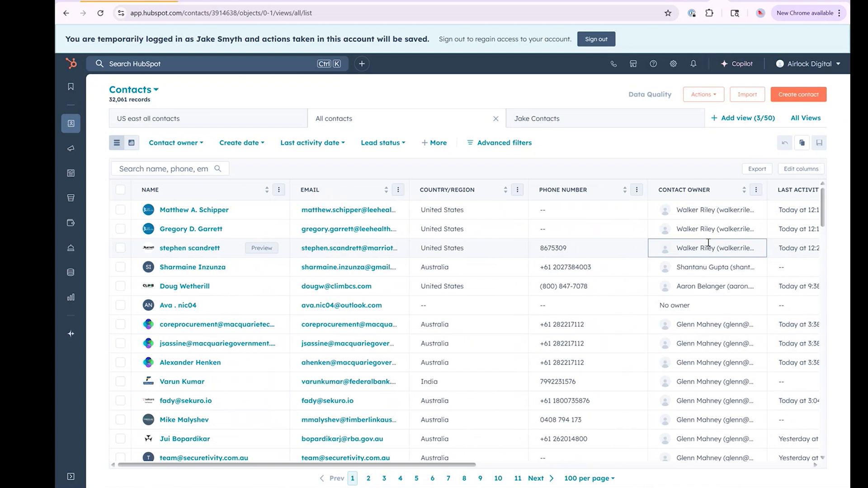Viewport: 868px width, 488px height.
Task: Open the Copilot assistant
Action: tap(736, 63)
